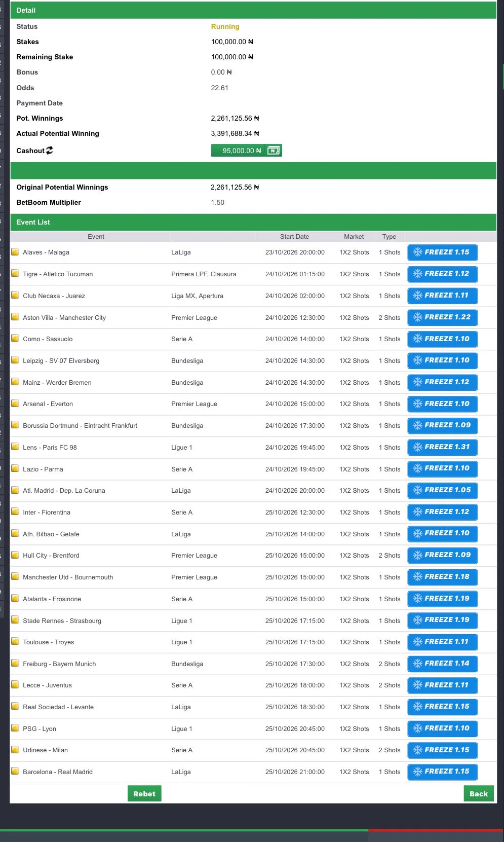
Task: Select the Actual Potential Winning amount 3,391,688.34 ₦
Action: tap(235, 133)
